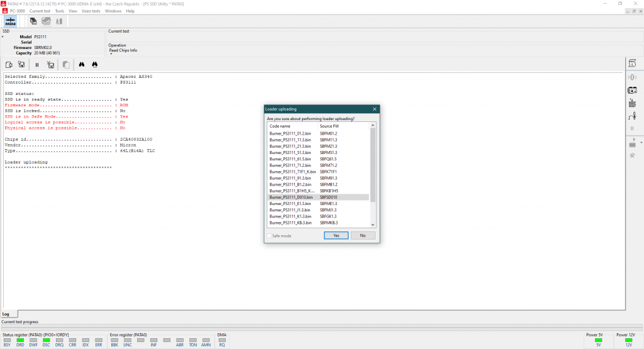Click the tools hammer icon in right sidebar
Viewport: 644px width, 349px height.
pyautogui.click(x=632, y=155)
